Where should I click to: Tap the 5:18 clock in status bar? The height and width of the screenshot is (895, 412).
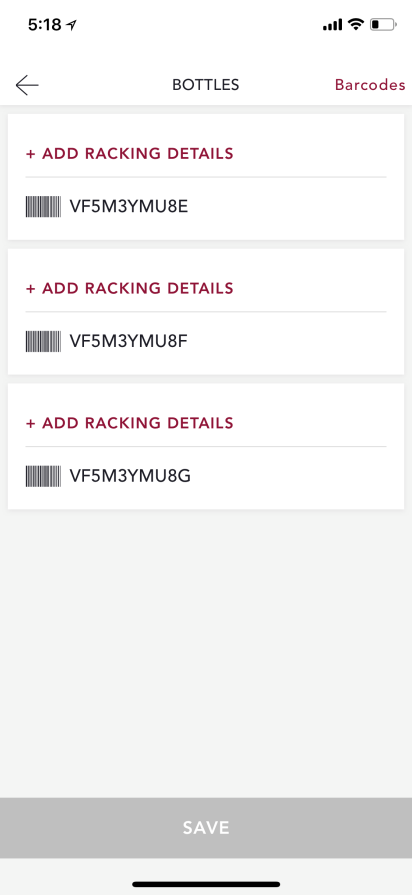click(x=45, y=25)
